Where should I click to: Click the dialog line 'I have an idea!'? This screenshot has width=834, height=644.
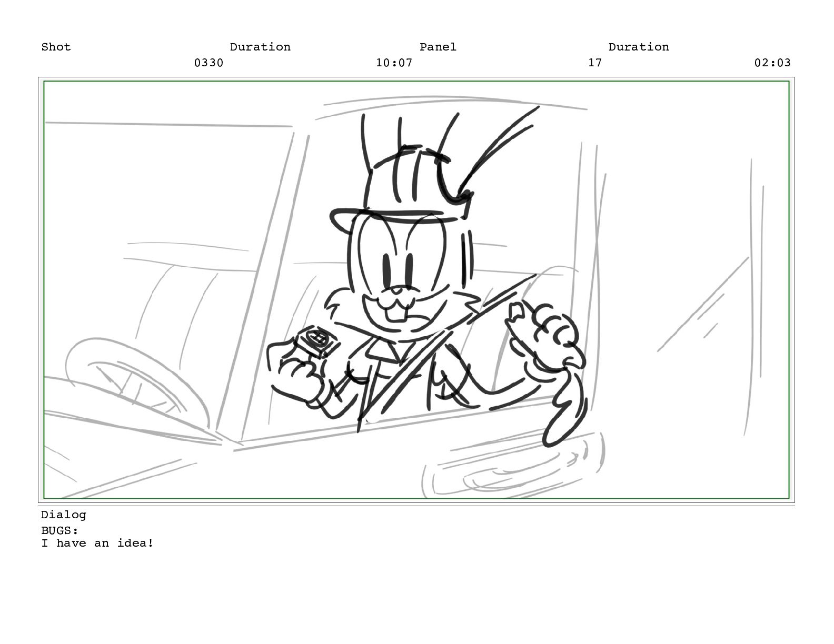[97, 543]
